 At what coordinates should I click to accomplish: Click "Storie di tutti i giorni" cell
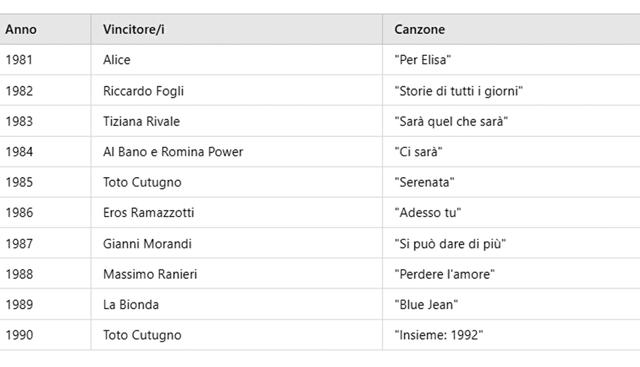click(511, 91)
